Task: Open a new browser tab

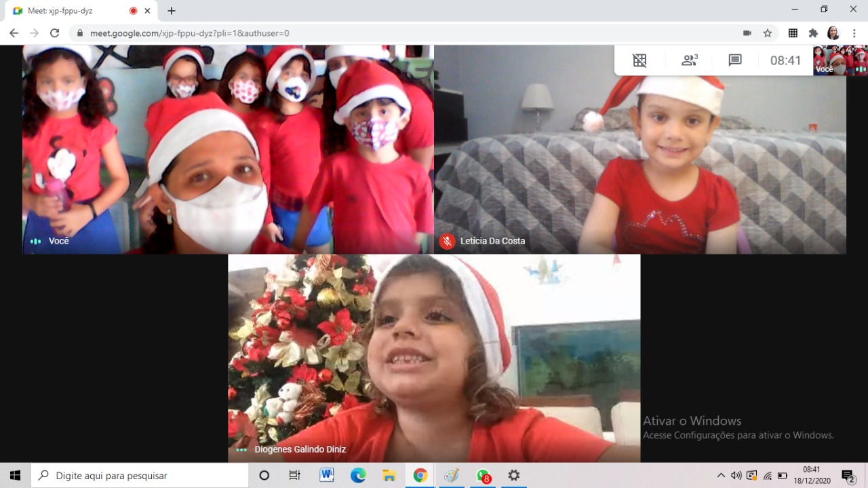Action: (x=172, y=11)
